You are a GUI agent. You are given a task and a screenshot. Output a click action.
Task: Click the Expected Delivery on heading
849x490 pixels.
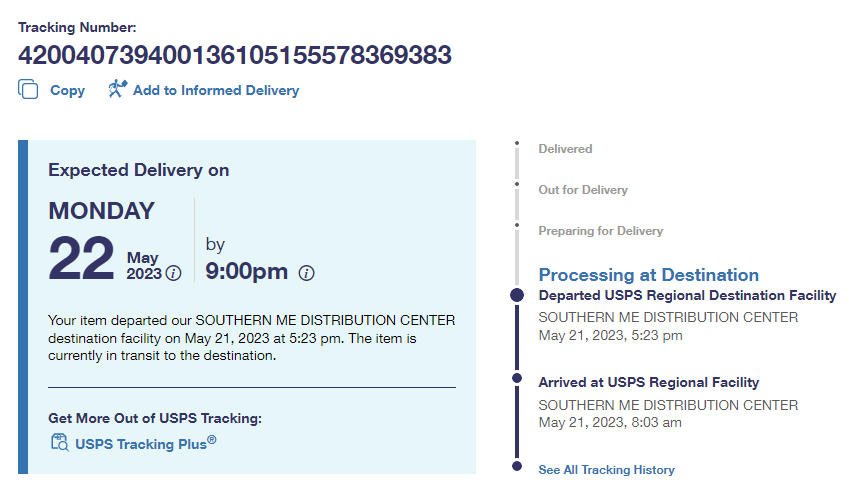click(x=139, y=170)
